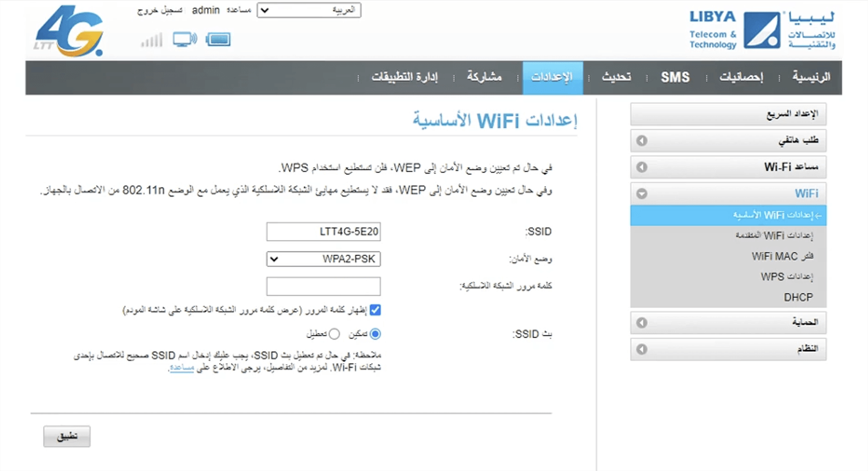Viewport: 868px width, 471px height.
Task: Click arrow icon beside طلب هاتفي
Action: (x=642, y=141)
